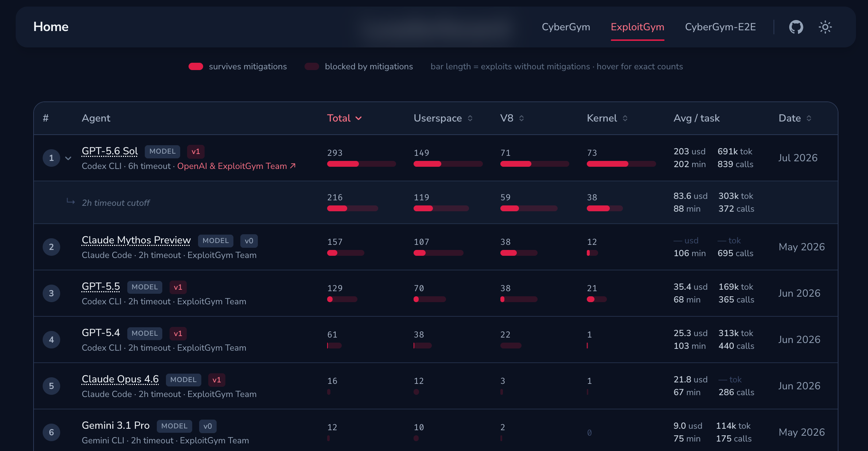Click the rank 3 number badge
Viewport: 868px width, 451px height.
(51, 293)
